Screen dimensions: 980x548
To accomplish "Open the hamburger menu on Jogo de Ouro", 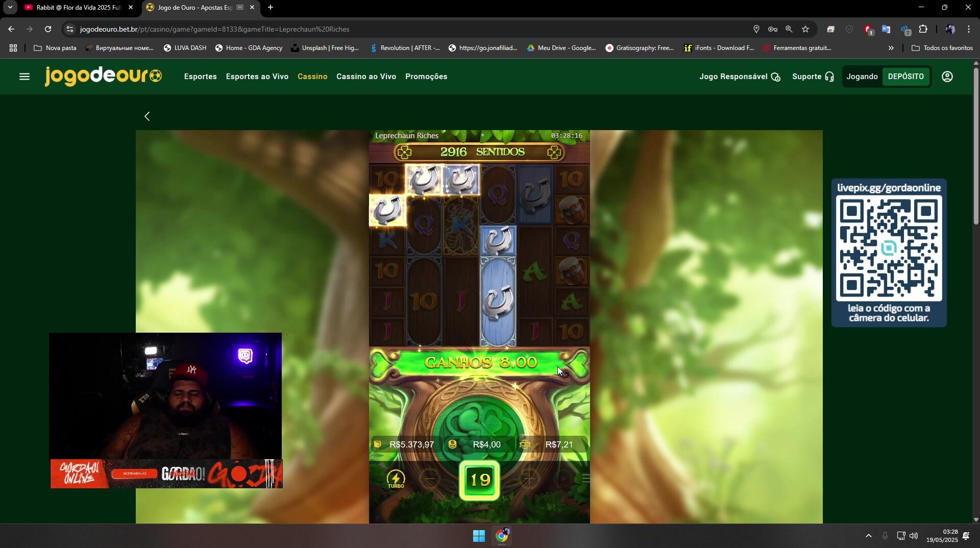I will (24, 77).
